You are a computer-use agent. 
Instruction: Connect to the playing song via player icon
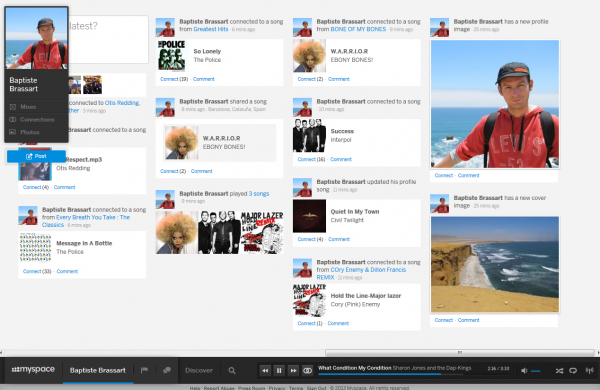click(307, 370)
